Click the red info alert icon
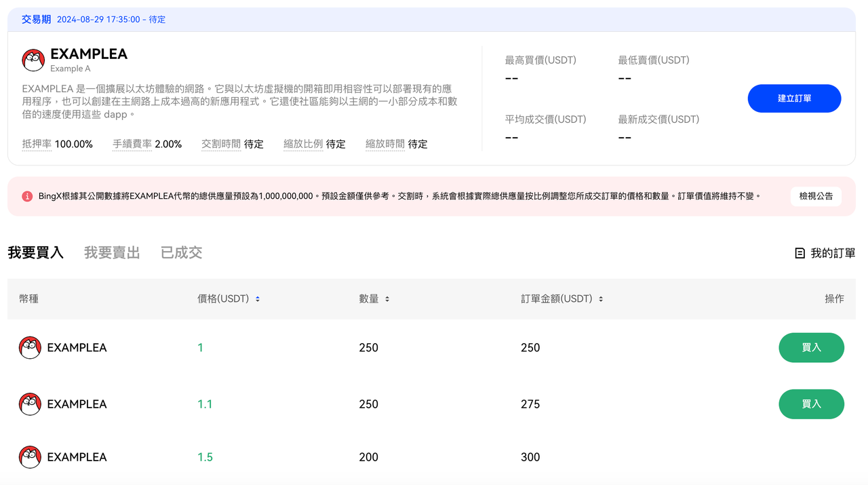868x485 pixels. point(27,196)
